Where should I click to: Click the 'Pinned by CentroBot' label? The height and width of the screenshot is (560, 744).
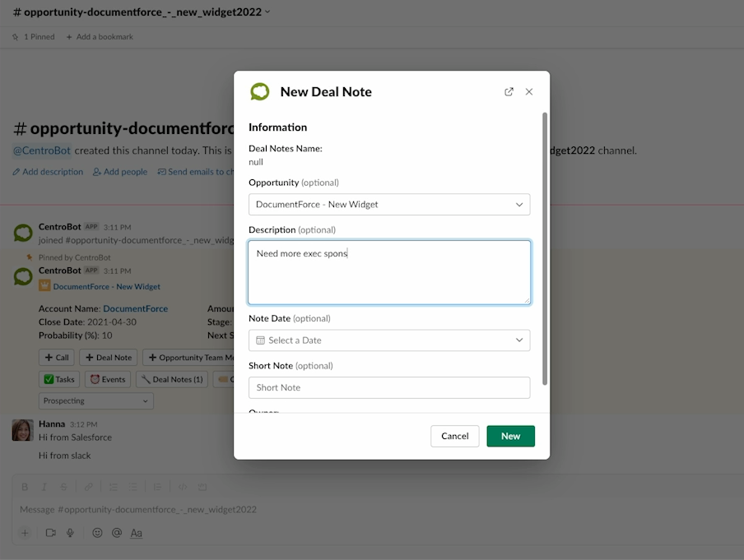[75, 257]
